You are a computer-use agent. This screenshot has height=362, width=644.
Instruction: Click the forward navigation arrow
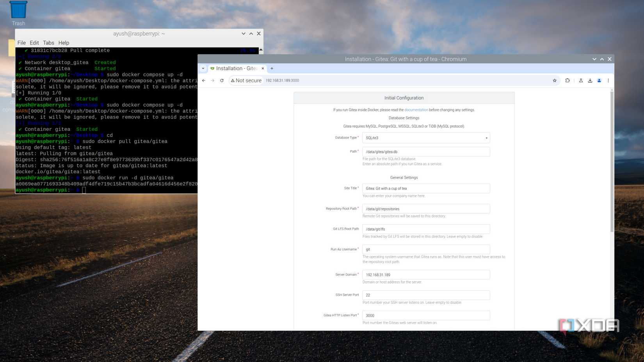212,80
